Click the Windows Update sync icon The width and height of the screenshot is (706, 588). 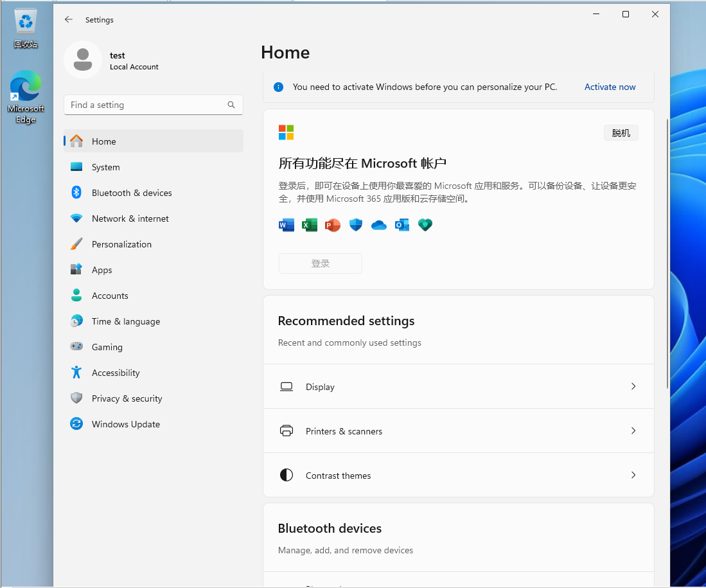tap(76, 423)
